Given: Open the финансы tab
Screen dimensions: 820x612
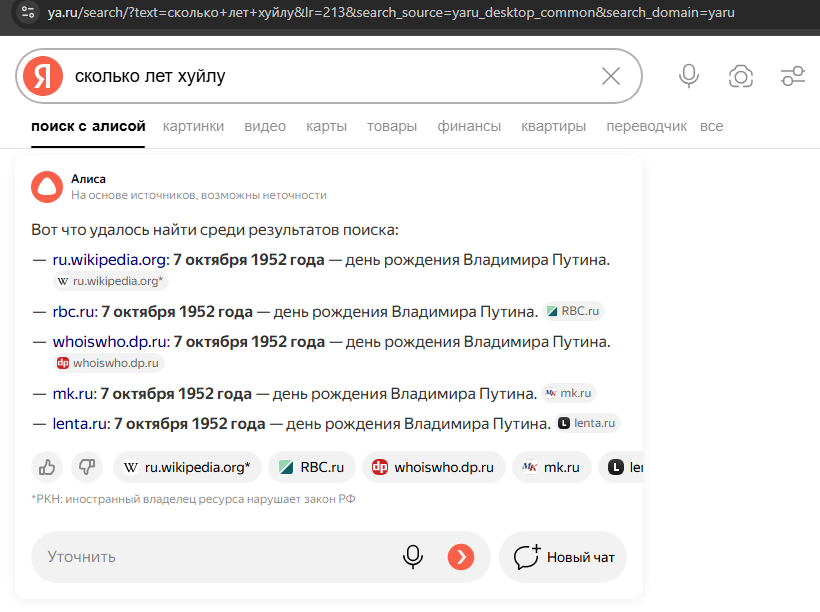Looking at the screenshot, I should tap(469, 126).
